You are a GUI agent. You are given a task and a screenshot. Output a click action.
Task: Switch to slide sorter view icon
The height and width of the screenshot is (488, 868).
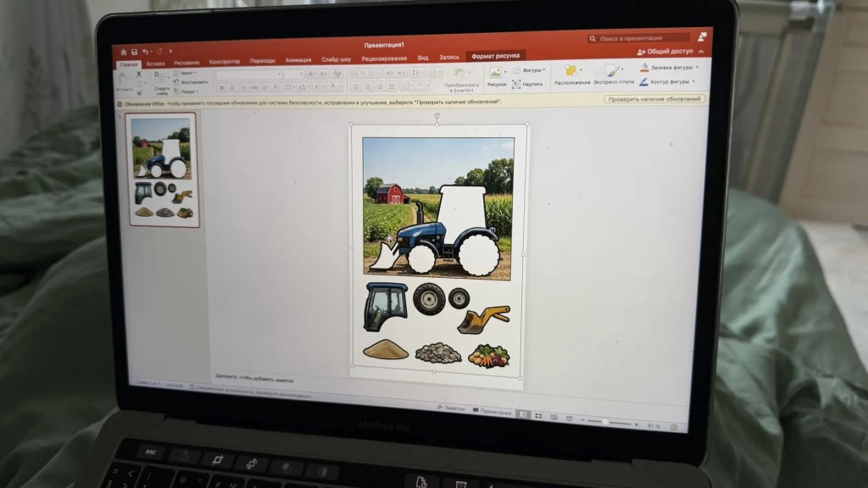(x=539, y=415)
